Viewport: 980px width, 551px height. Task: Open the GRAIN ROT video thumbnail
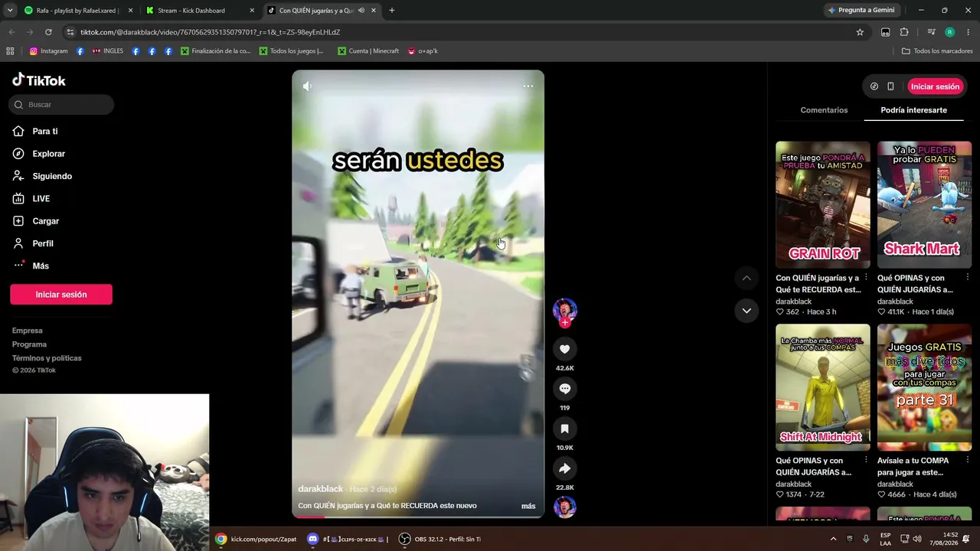[x=823, y=204]
